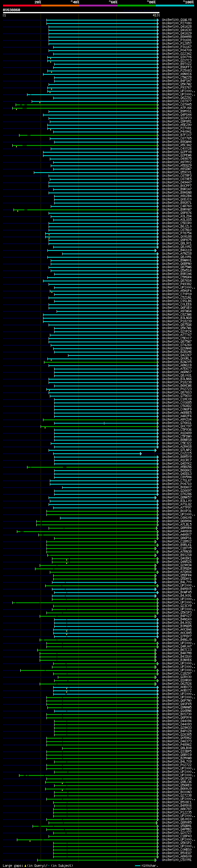Click hit label UniRef100_Q8MVR4
This screenshot has height=868, width=197.
click(177, 528)
